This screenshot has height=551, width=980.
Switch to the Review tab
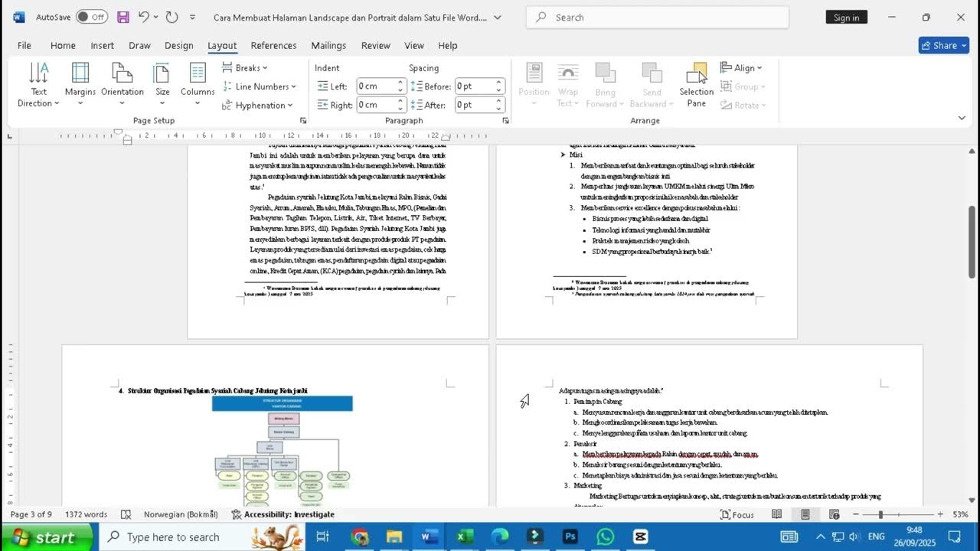click(375, 45)
